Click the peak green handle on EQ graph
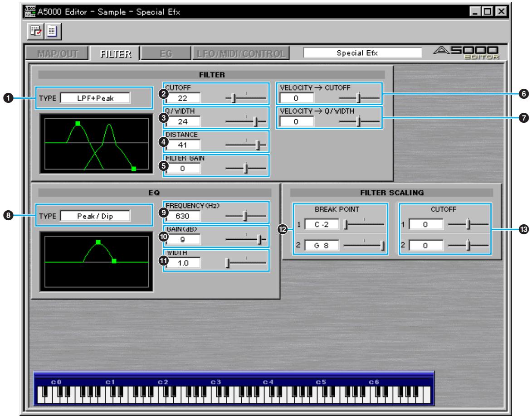 pos(98,242)
